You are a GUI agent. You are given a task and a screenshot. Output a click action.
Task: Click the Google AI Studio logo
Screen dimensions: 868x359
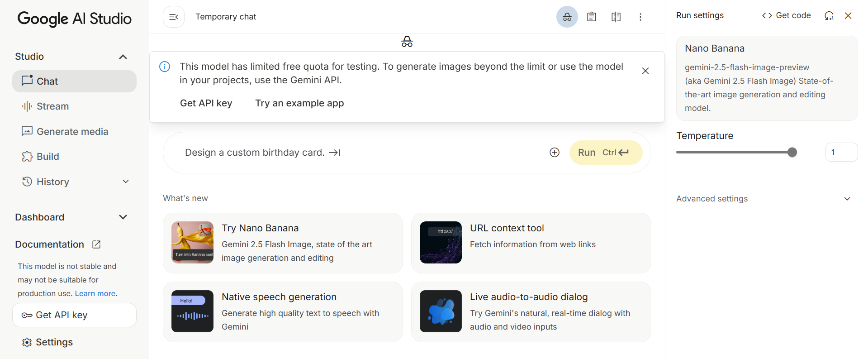point(75,19)
